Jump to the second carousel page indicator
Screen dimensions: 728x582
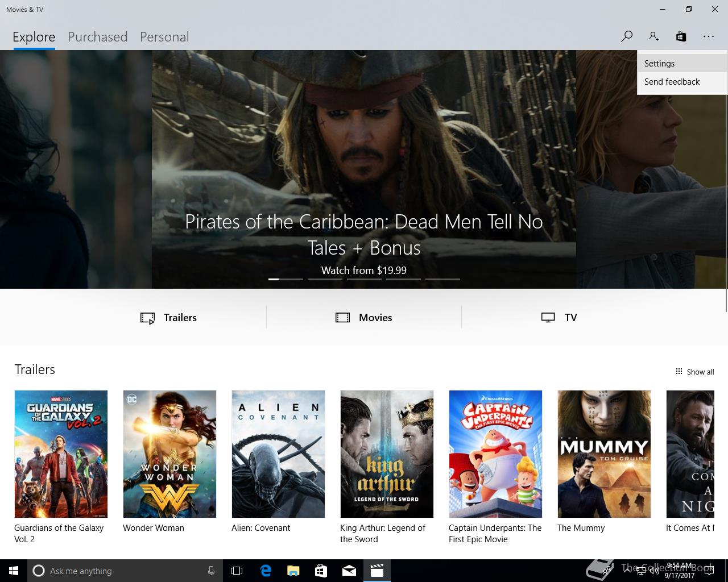(325, 279)
